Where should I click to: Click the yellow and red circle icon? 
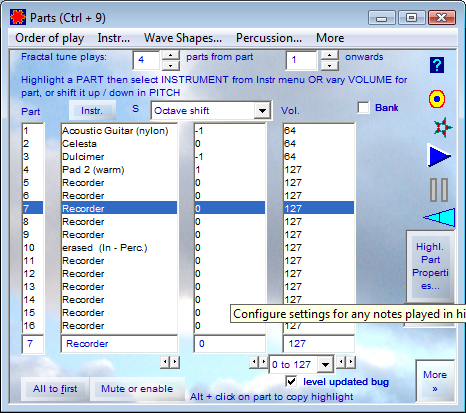pos(437,99)
